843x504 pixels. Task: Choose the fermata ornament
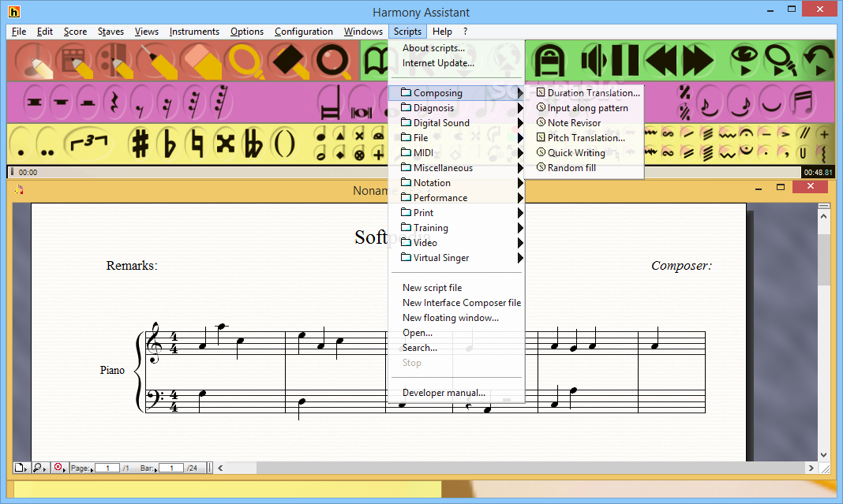click(x=746, y=133)
